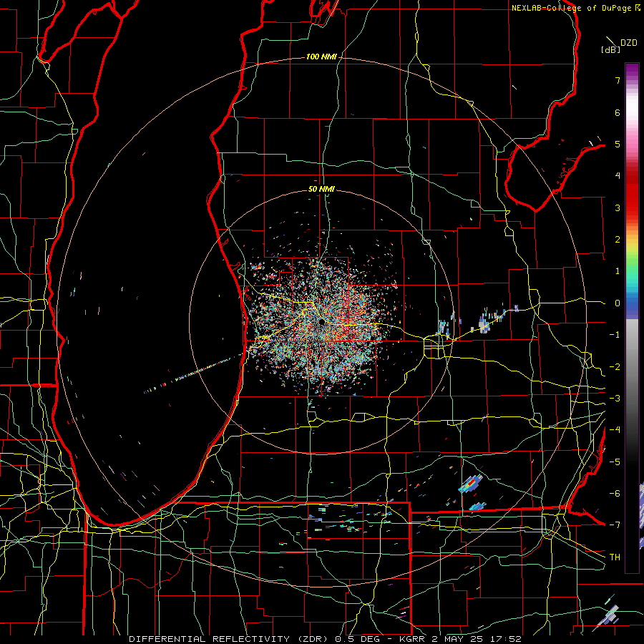The width and height of the screenshot is (644, 644).
Task: Click the '-7' value on color scale
Action: click(x=615, y=525)
